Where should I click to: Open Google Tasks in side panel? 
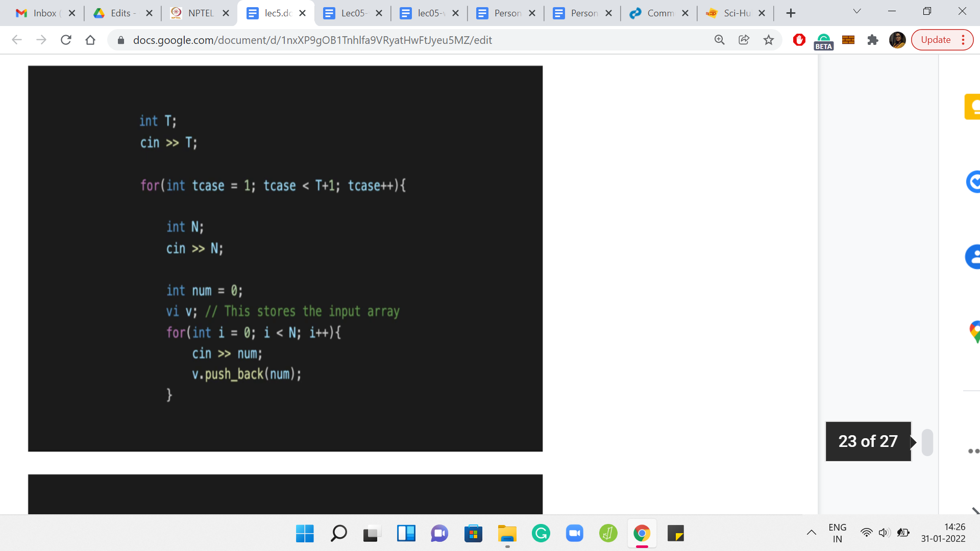pos(973,182)
